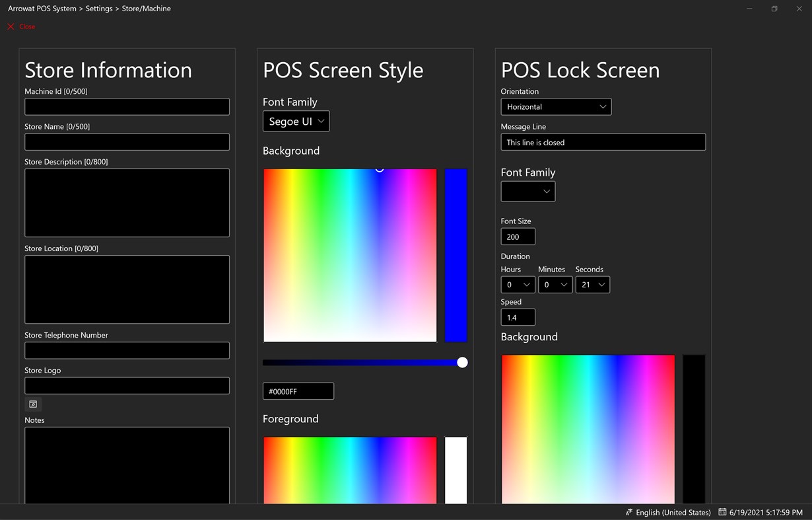Click Settings in the breadcrumb path
The width and height of the screenshot is (812, 520).
[x=98, y=8]
